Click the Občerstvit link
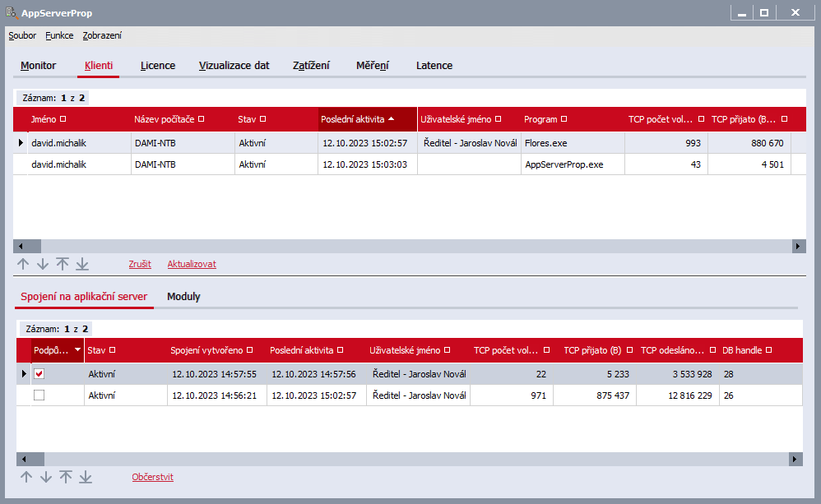The width and height of the screenshot is (821, 504). point(152,477)
